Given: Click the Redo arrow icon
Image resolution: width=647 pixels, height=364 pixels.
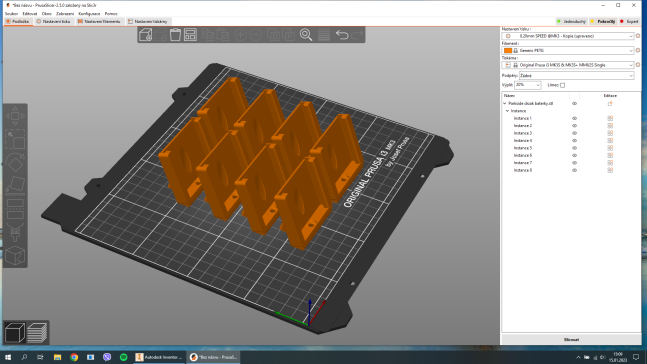Looking at the screenshot, I should point(357,35).
